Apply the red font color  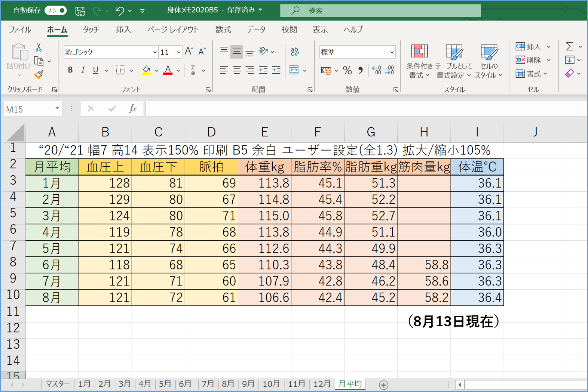click(168, 70)
